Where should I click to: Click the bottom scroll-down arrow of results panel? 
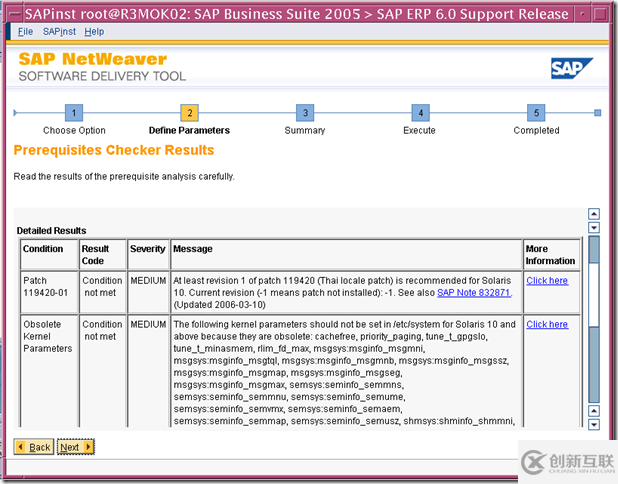(594, 424)
